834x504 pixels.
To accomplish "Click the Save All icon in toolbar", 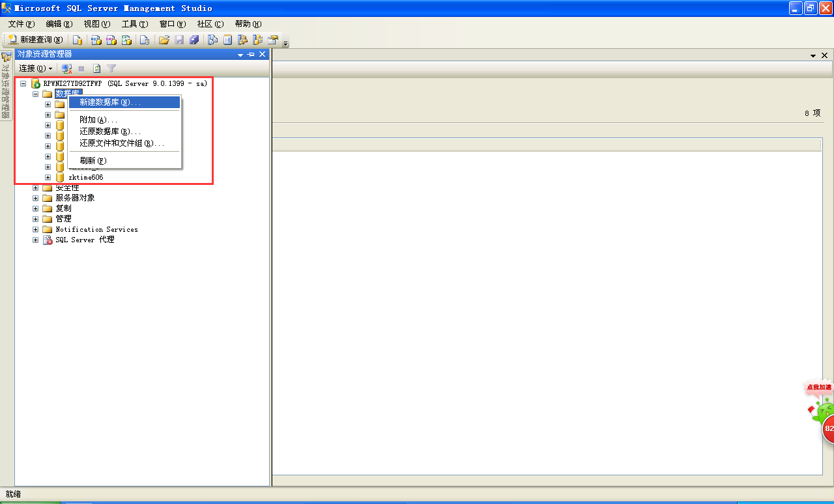I will click(194, 40).
